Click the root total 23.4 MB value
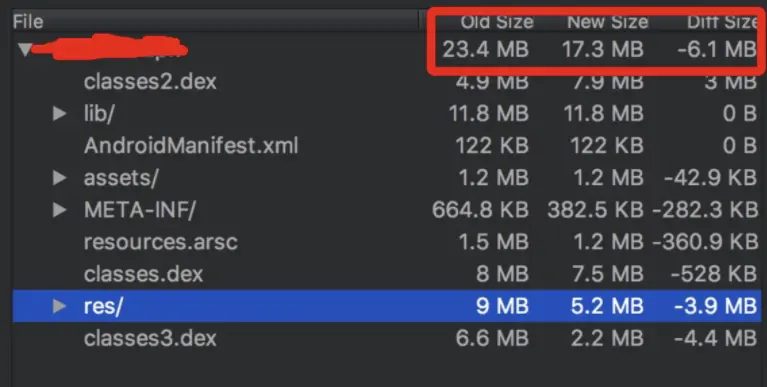Viewport: 767px width, 387px height. point(486,49)
